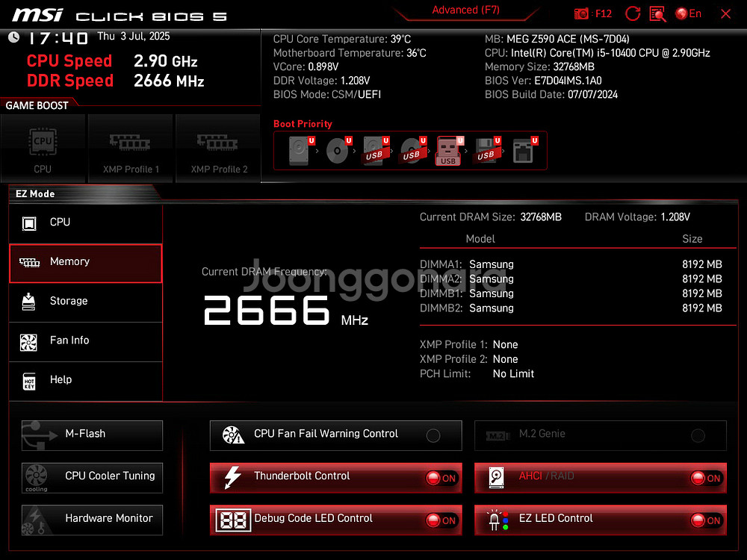The width and height of the screenshot is (747, 560).
Task: Click the DIMMB1 Samsung row
Action: click(571, 293)
